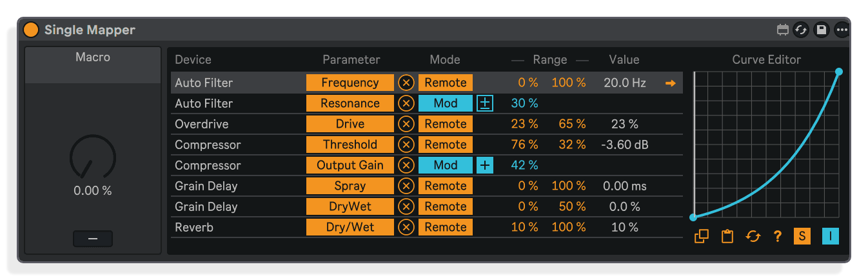The height and width of the screenshot is (280, 868).
Task: Unmap the Grain Delay Spray parameter
Action: (406, 186)
